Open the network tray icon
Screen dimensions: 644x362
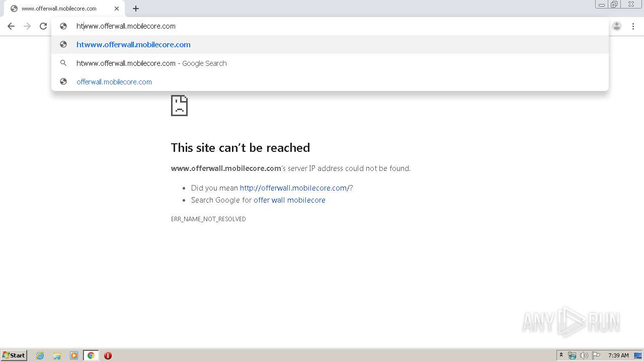572,355
